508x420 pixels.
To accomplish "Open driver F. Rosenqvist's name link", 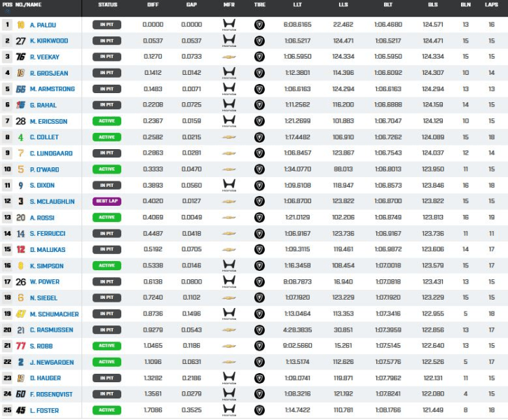I will click(51, 394).
